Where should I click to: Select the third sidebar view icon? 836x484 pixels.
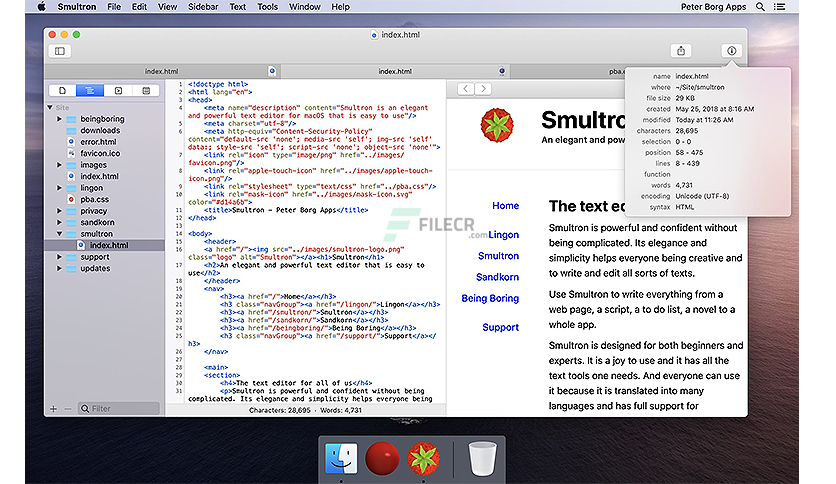118,91
